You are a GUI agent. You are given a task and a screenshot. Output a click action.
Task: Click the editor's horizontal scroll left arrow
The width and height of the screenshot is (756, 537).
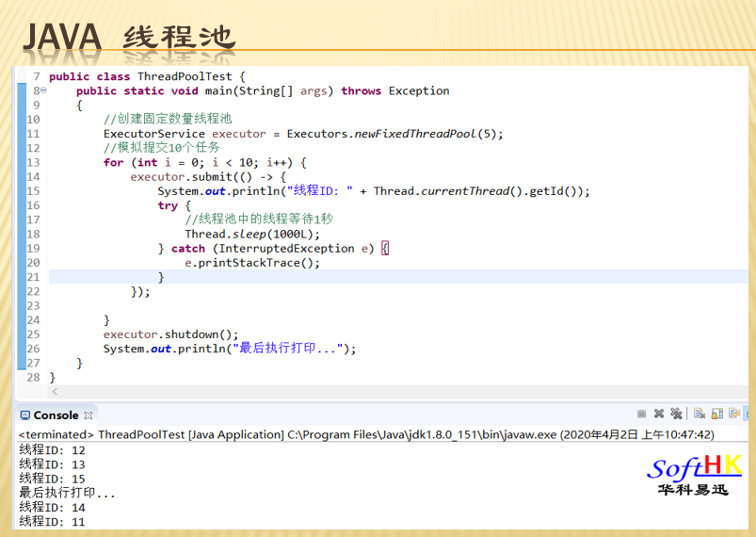pos(55,391)
